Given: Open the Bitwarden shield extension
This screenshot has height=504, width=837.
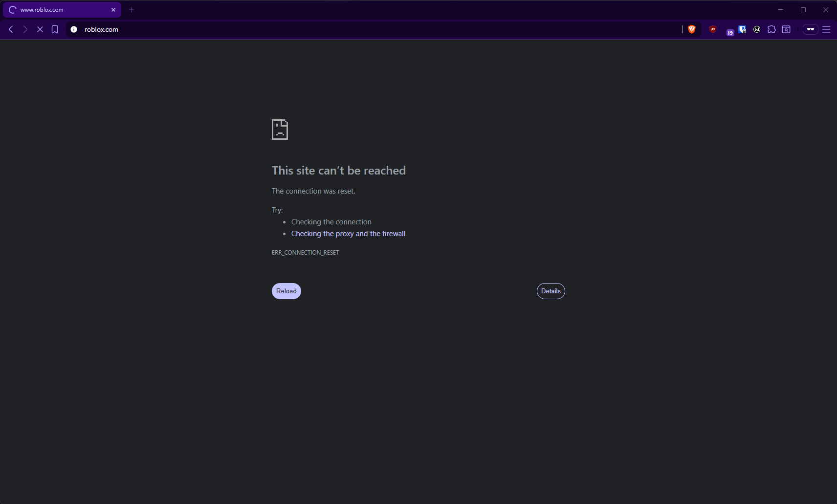Looking at the screenshot, I should coord(742,29).
